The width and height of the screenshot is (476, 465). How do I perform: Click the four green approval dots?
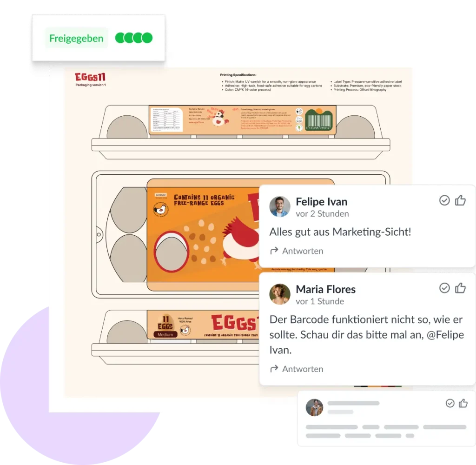(x=133, y=38)
